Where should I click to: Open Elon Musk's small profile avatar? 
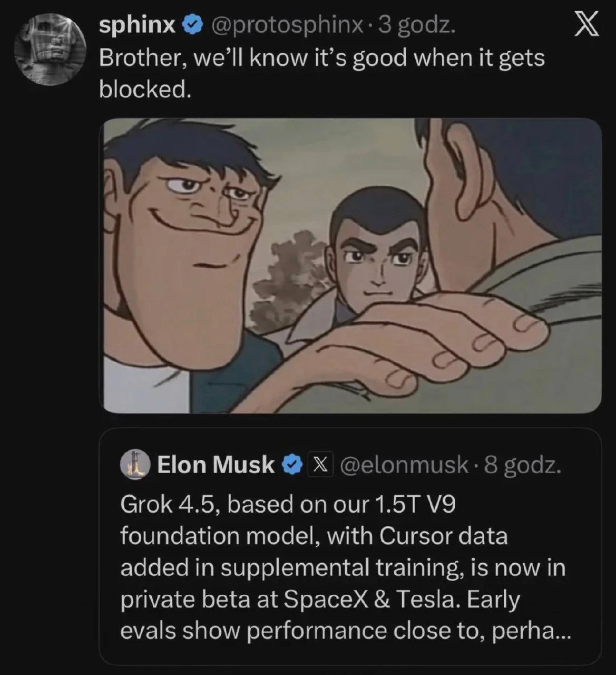[x=136, y=465]
